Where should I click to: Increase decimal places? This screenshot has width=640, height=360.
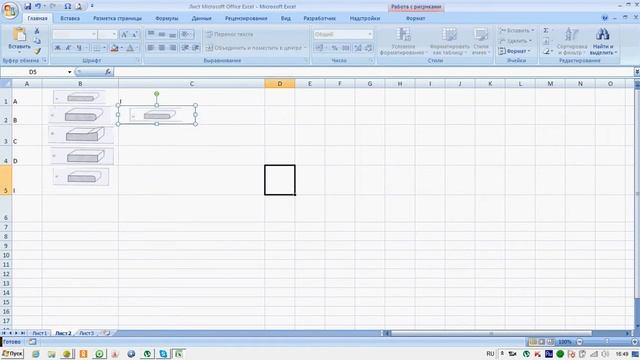[x=358, y=48]
